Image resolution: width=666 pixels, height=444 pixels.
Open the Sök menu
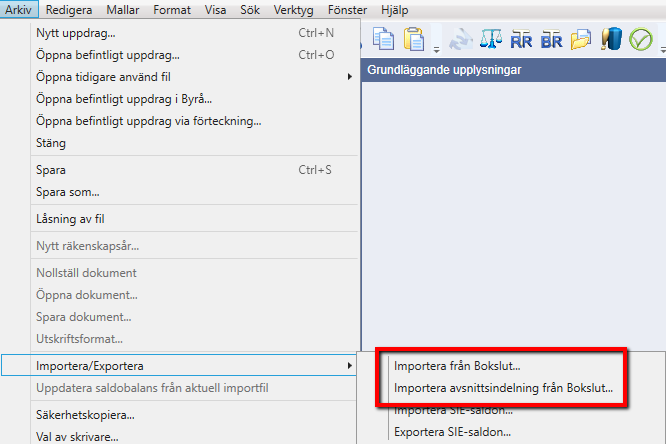[250, 9]
